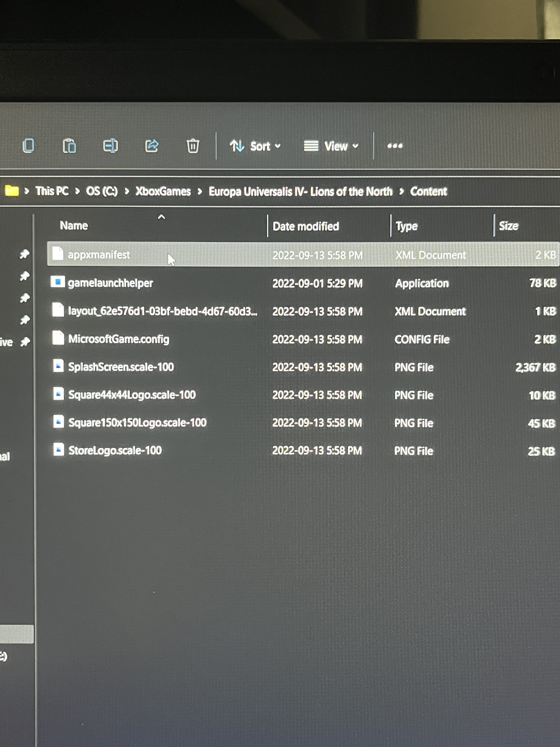560x747 pixels.
Task: Click the CONFIG File type cell
Action: [422, 339]
